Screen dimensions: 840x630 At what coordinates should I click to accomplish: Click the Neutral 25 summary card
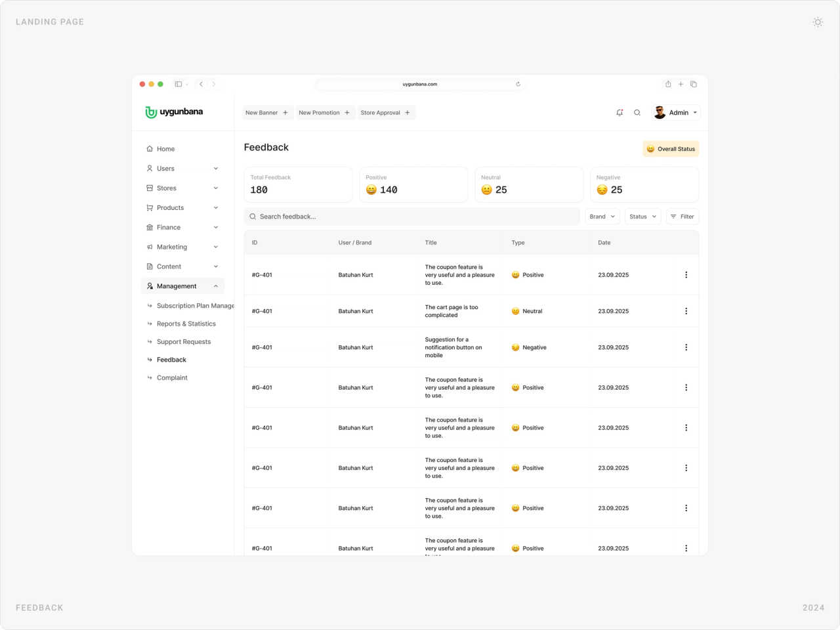(529, 184)
